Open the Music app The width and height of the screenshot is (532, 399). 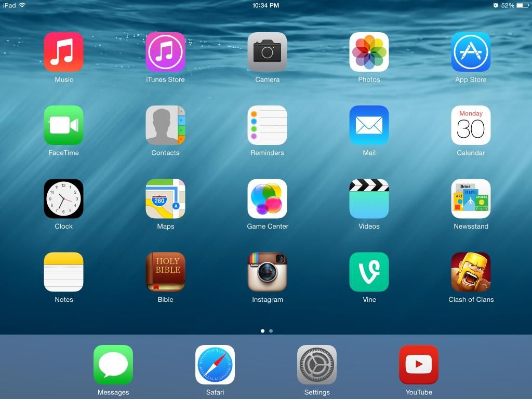pyautogui.click(x=63, y=52)
